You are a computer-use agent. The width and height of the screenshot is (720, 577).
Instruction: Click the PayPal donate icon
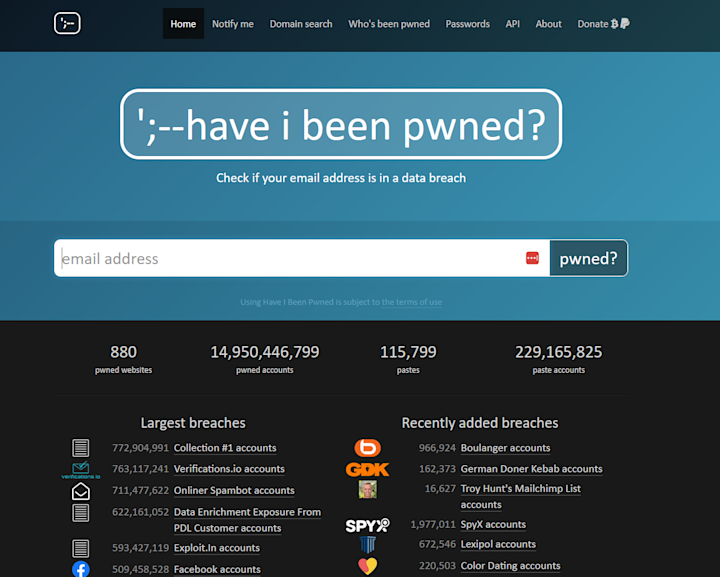pos(625,23)
